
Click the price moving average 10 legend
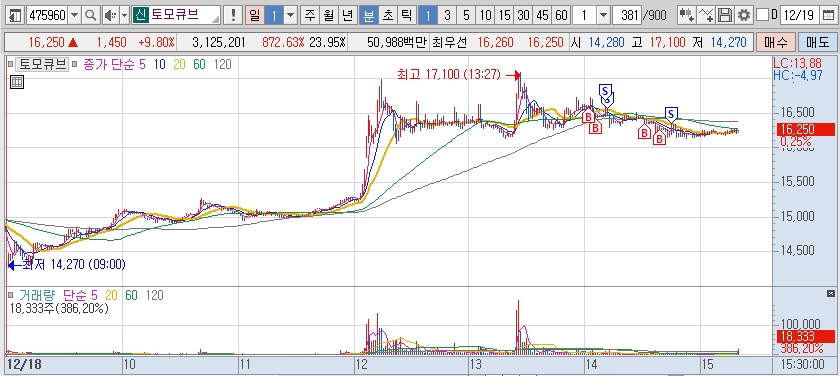tap(159, 65)
